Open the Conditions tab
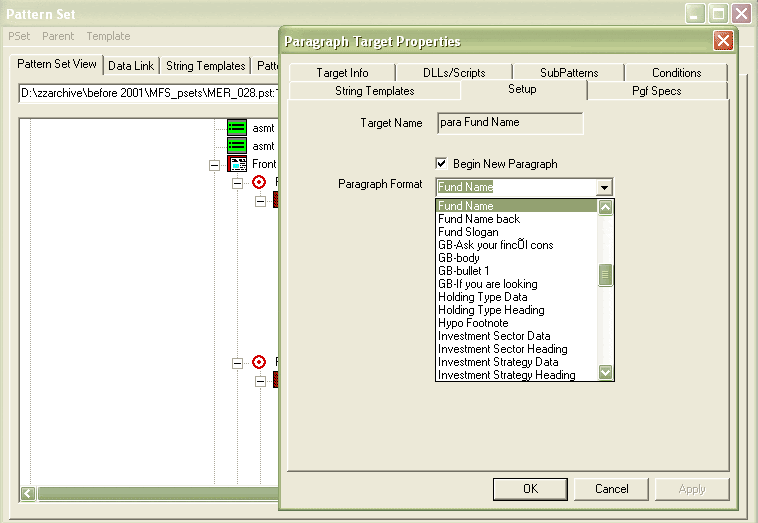The image size is (758, 523). (x=676, y=73)
